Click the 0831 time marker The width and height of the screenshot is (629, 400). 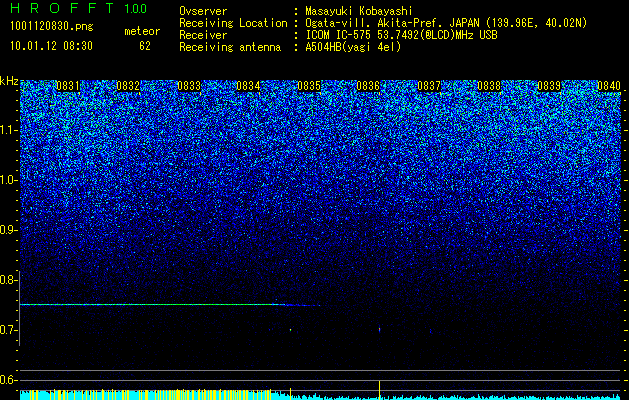[x=68, y=86]
